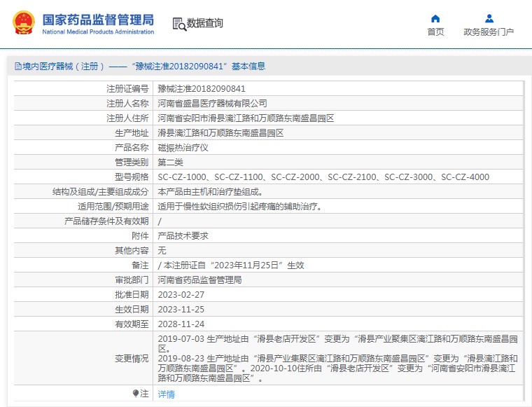Viewport: 532px width, 407px height.
Task: Click National Medical Products Administration subtitle
Action: tap(98, 32)
